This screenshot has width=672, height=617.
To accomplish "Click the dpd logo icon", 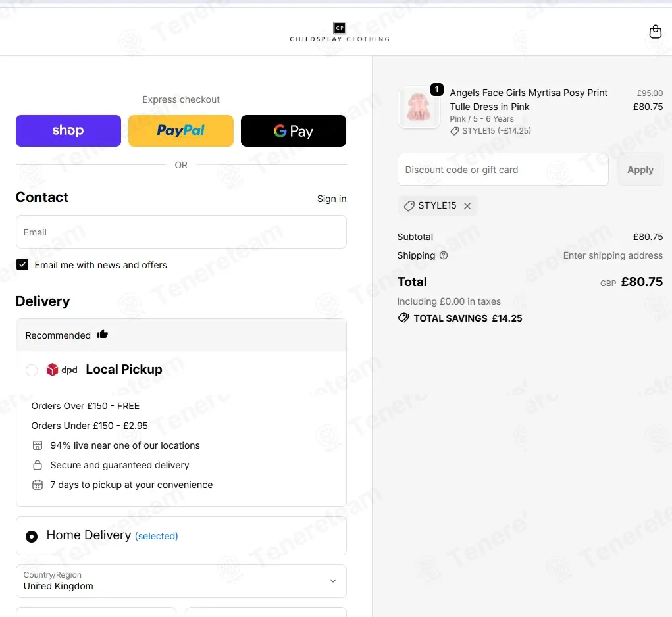I will click(x=62, y=370).
